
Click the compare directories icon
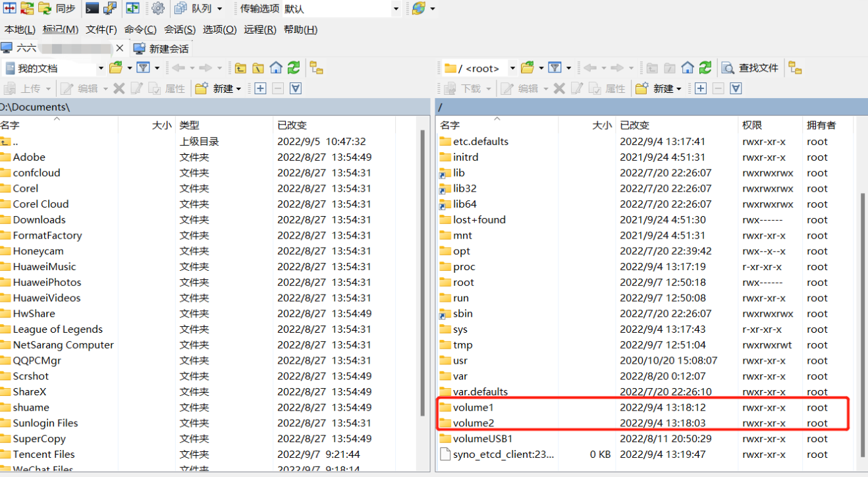coord(10,9)
